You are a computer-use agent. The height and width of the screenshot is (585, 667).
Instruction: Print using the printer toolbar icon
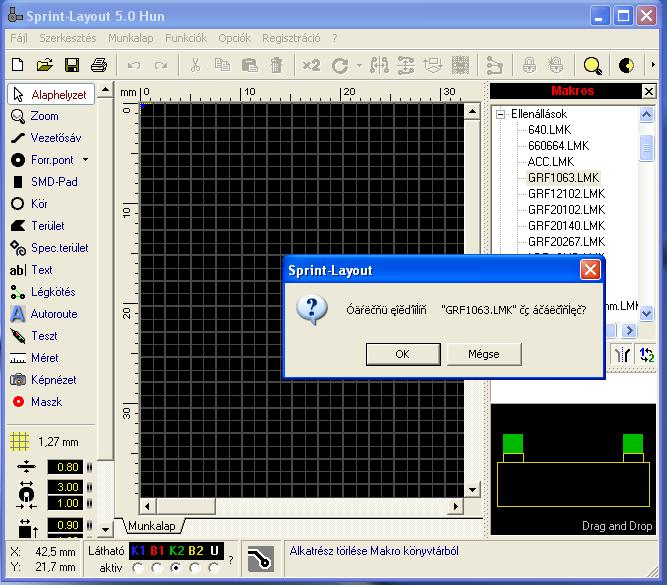click(x=99, y=65)
